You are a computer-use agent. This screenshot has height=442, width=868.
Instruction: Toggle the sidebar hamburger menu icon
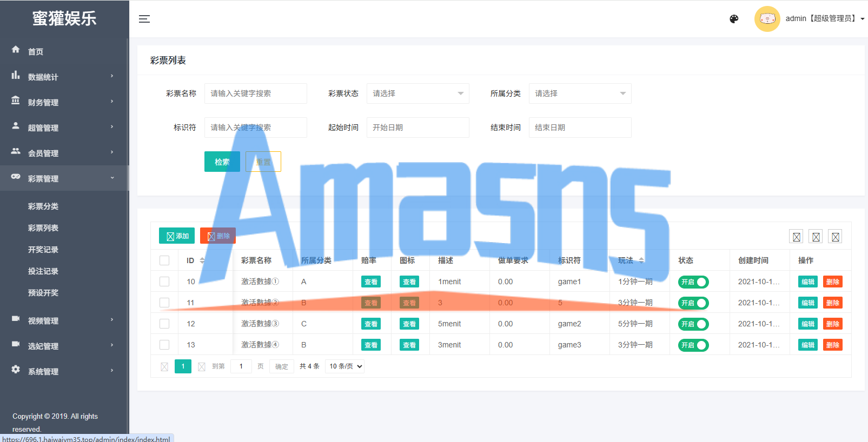(x=144, y=19)
